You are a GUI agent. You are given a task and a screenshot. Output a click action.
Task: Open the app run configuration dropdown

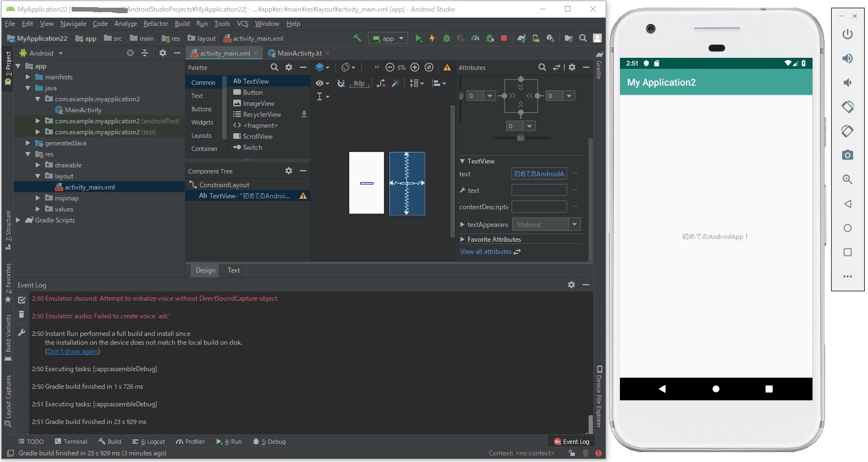[388, 38]
